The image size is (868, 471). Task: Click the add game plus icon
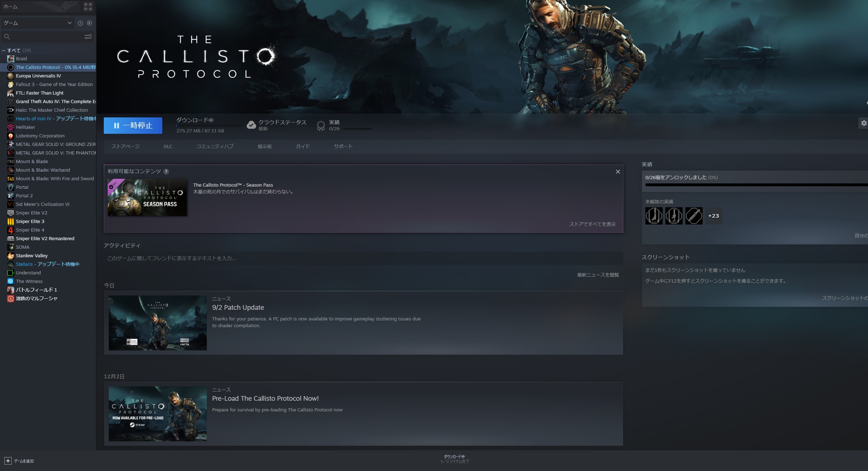click(x=8, y=461)
